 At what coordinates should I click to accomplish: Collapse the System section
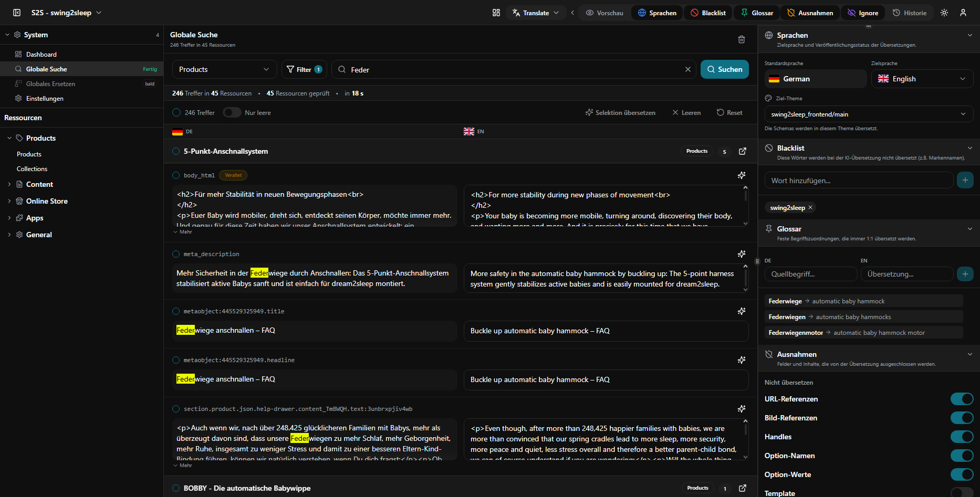(7, 35)
